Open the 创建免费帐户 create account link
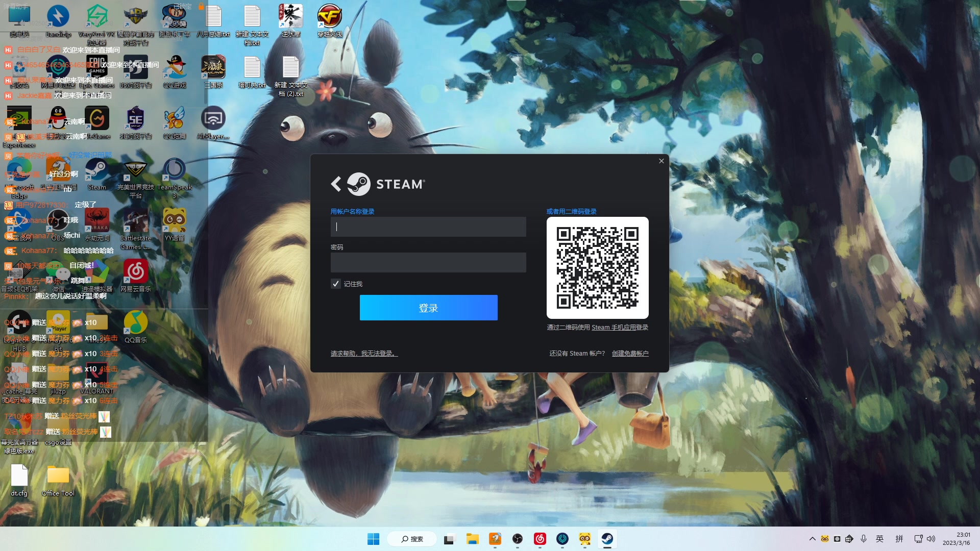 coord(630,353)
